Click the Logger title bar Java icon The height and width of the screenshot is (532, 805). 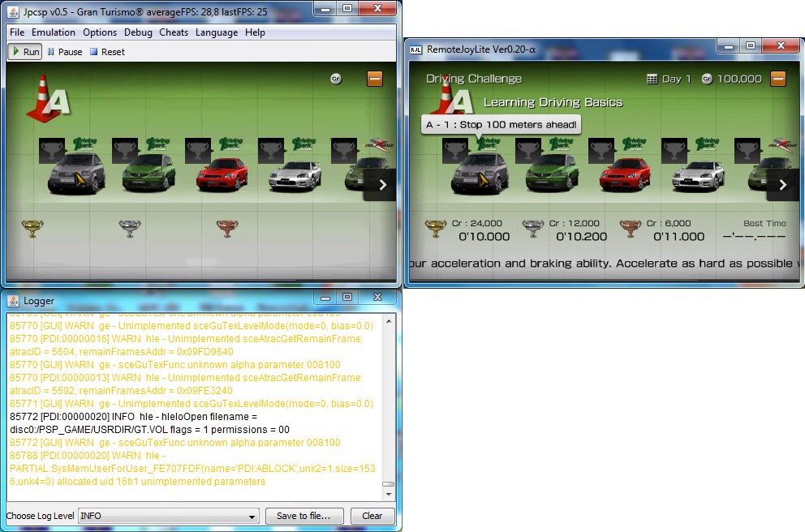click(x=13, y=301)
